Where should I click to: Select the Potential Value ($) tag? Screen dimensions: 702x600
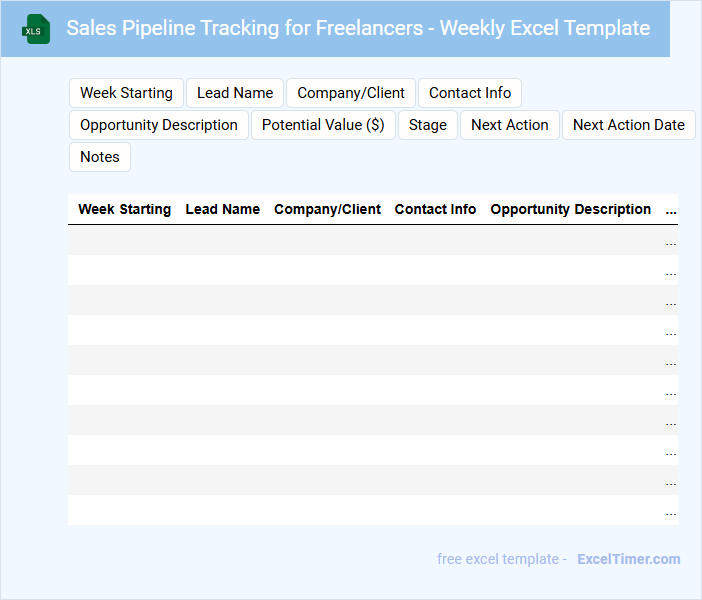point(323,125)
